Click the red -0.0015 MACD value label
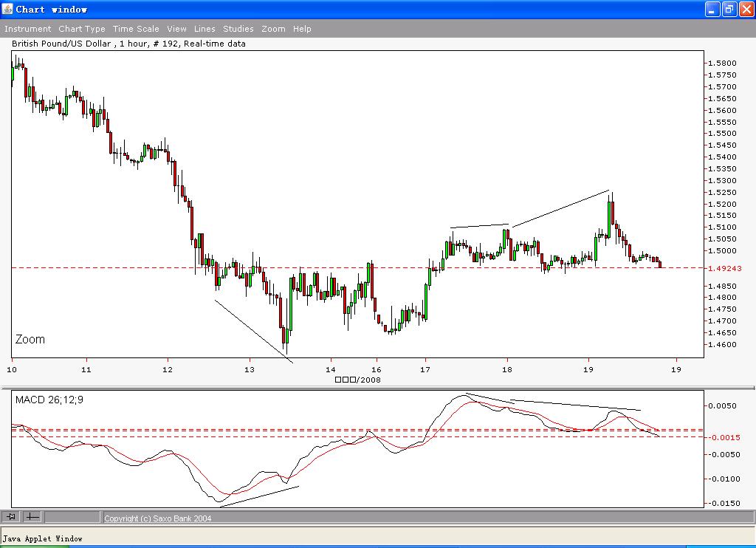This screenshot has height=548, width=756. (724, 437)
